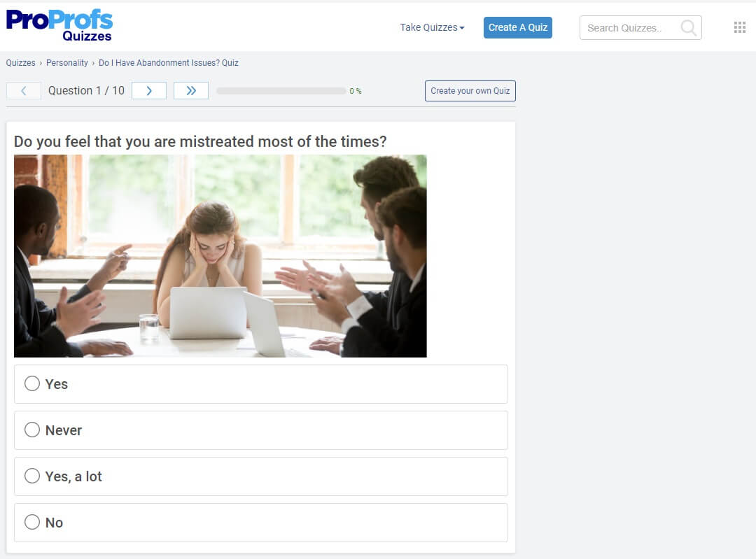Click 'Create your own Quiz' button
Image resolution: width=756 pixels, height=559 pixels.
(x=470, y=90)
